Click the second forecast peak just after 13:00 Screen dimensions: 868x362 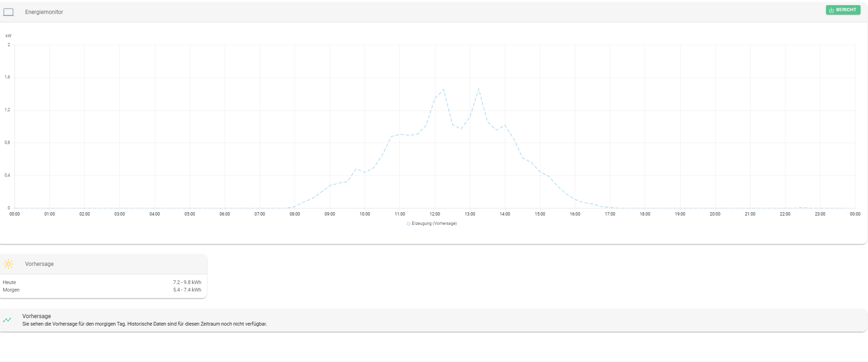tap(479, 89)
